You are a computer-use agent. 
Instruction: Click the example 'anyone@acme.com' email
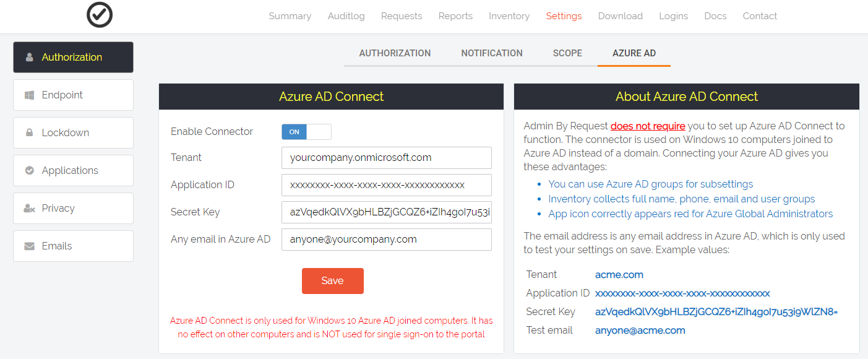point(640,331)
